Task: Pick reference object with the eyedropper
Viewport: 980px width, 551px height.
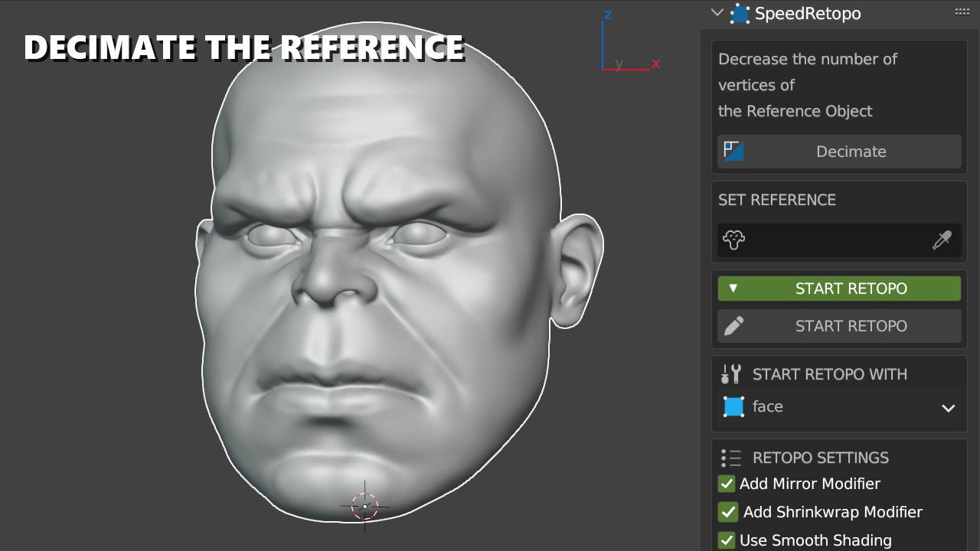Action: 941,240
